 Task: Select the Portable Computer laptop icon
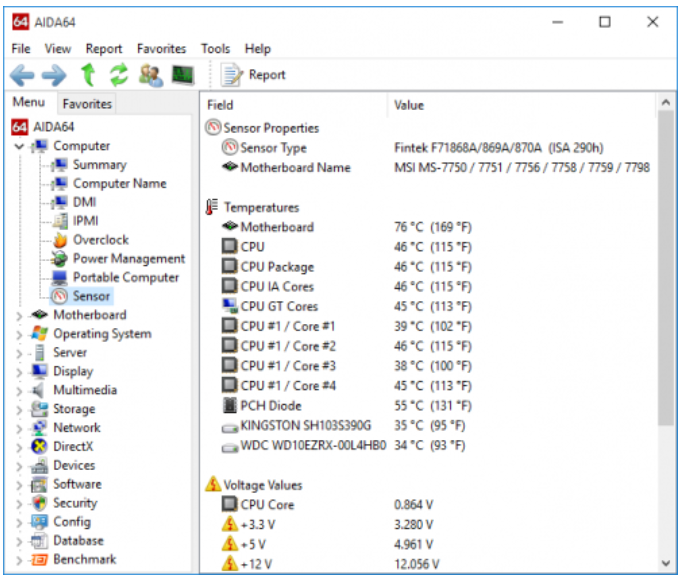(x=59, y=278)
